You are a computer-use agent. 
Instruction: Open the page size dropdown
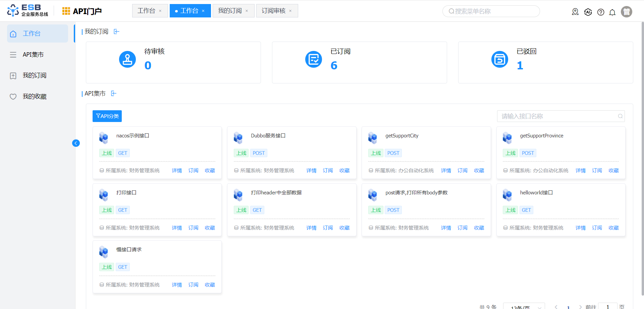tap(524, 306)
